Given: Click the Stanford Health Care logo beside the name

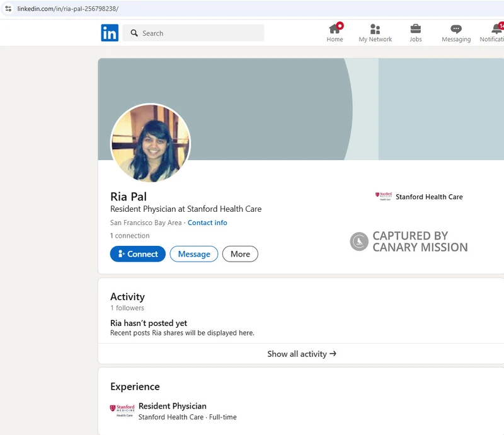Looking at the screenshot, I should pos(384,197).
